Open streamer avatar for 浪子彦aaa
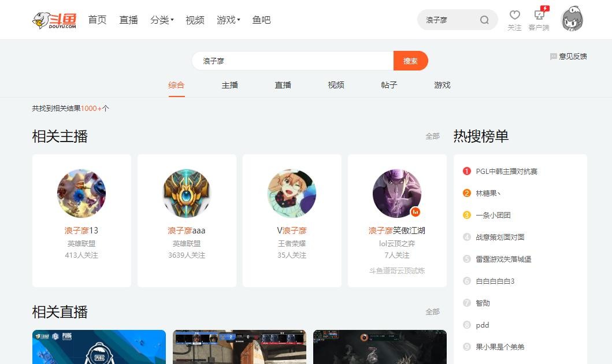Screen dimensions: 612x364 [x=187, y=194]
